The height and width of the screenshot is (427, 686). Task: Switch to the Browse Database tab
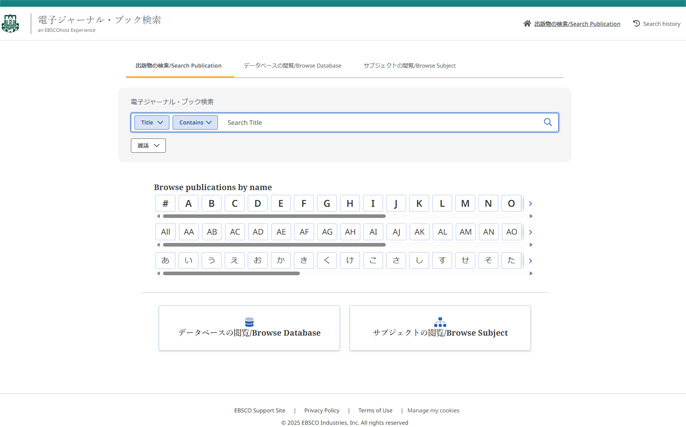coord(292,66)
